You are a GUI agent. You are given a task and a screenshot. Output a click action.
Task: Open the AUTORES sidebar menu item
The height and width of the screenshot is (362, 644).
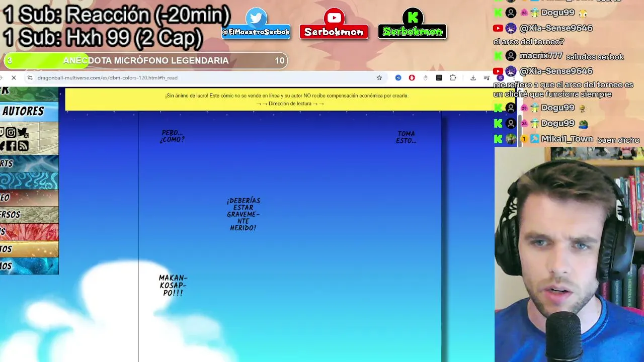pyautogui.click(x=29, y=111)
